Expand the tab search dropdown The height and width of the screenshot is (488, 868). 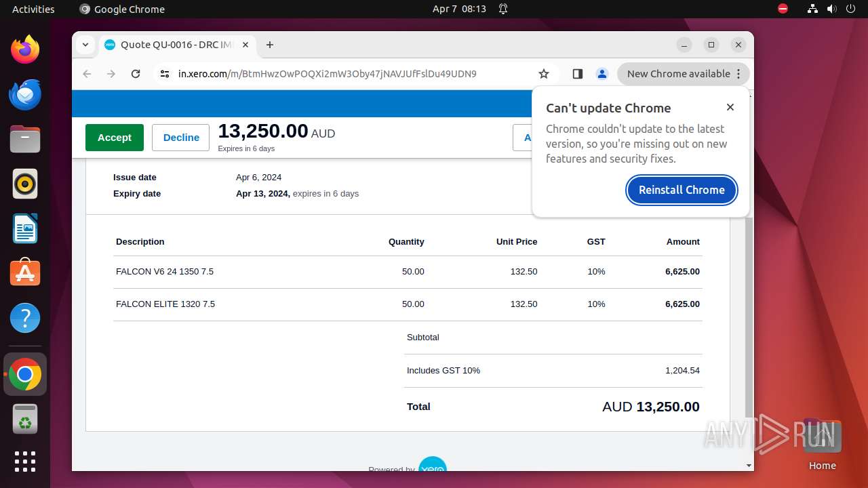85,45
